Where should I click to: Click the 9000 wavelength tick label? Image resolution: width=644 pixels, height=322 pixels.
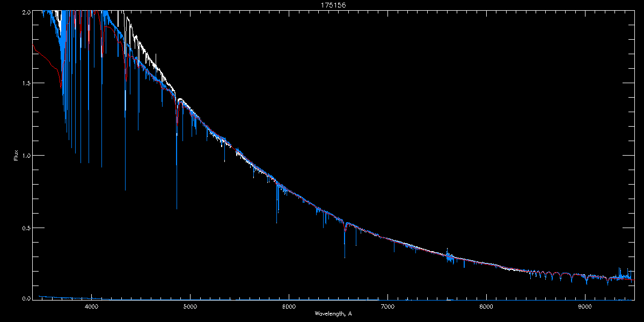tap(585, 307)
